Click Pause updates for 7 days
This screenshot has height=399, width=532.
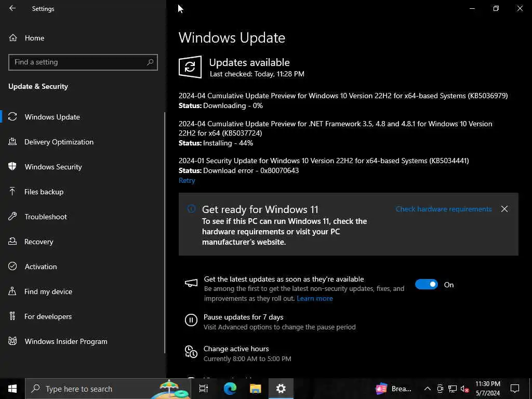click(243, 317)
